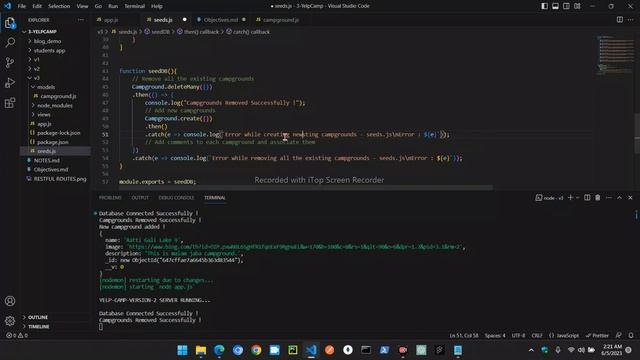Toggle bottom panel visibility in title bar

(x=556, y=6)
